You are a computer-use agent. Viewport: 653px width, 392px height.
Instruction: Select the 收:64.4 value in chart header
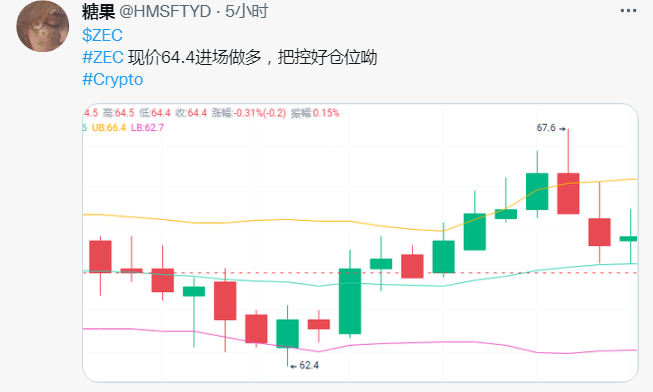point(191,113)
